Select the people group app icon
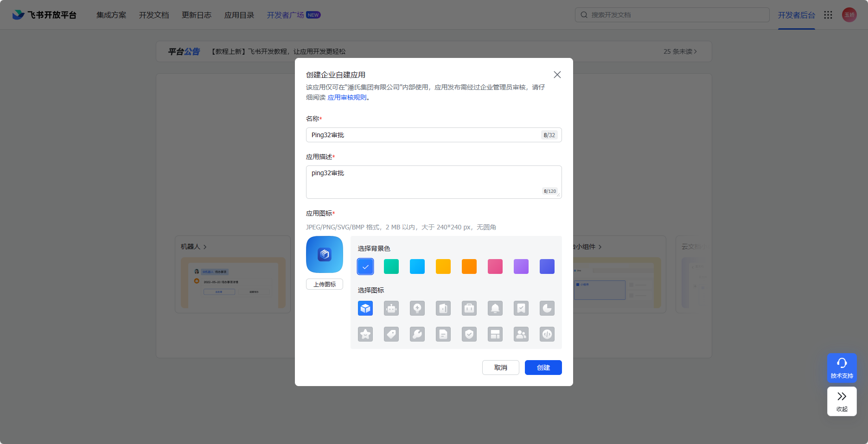The height and width of the screenshot is (444, 868). 521,334
